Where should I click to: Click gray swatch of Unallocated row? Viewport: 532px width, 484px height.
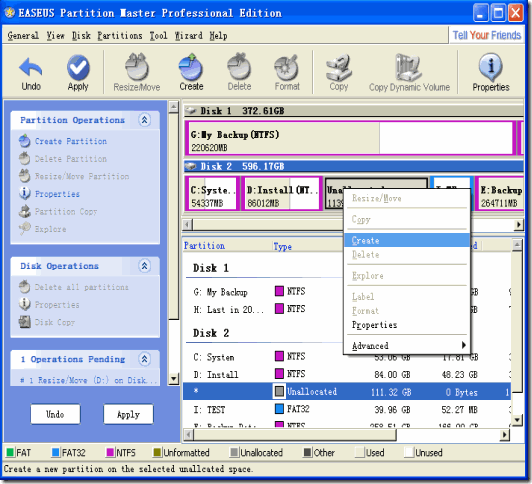coord(279,391)
